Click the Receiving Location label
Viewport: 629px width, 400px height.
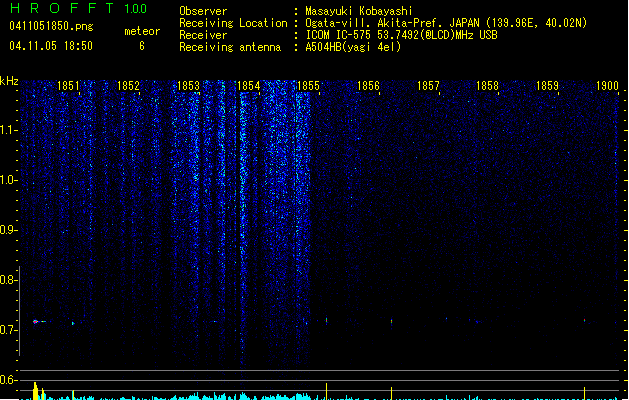pyautogui.click(x=233, y=23)
